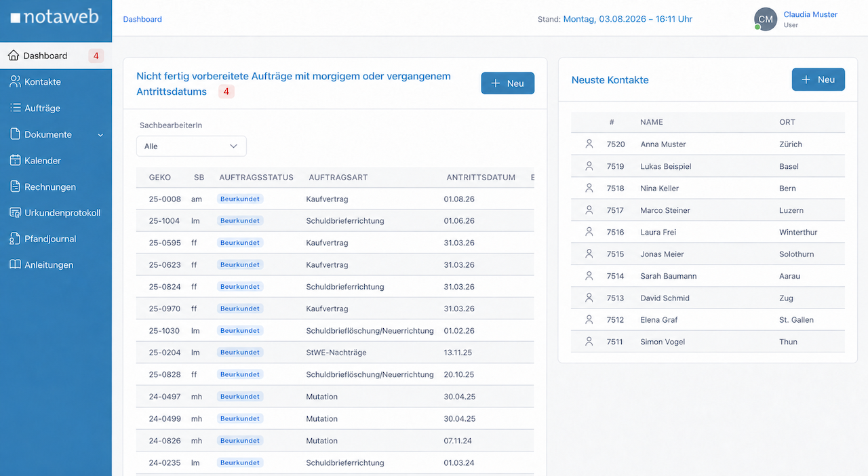Screen dimensions: 868x476
Task: Open the SachbearbeiterIn dropdown showing Alle
Action: coord(191,146)
